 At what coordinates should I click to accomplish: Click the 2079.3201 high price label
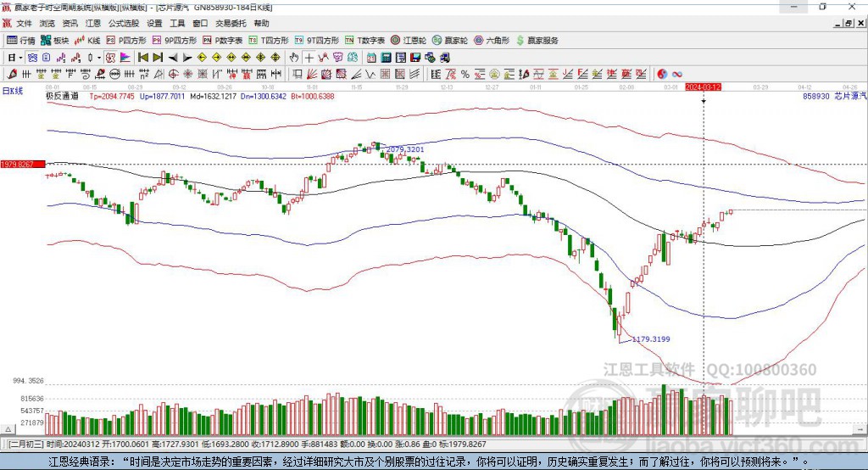point(405,149)
